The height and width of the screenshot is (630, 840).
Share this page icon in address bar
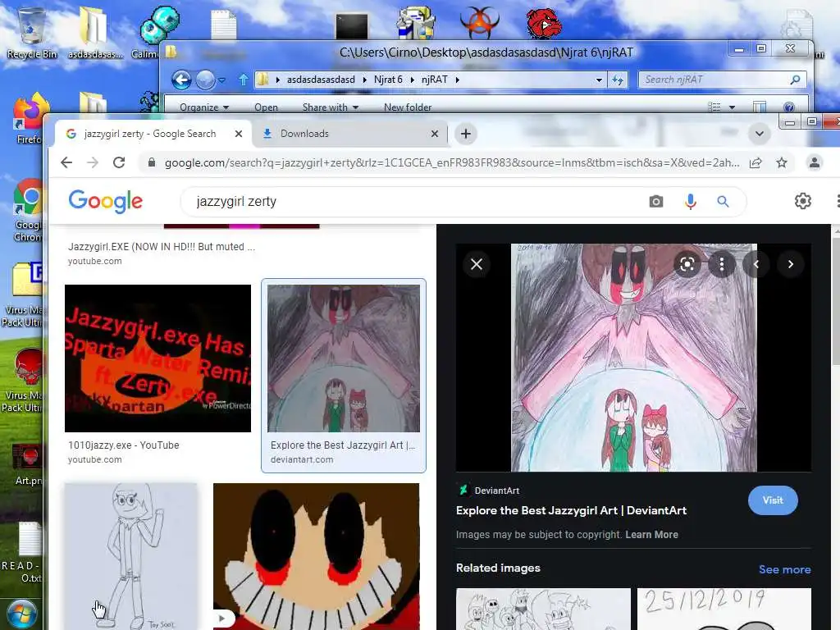click(x=756, y=163)
